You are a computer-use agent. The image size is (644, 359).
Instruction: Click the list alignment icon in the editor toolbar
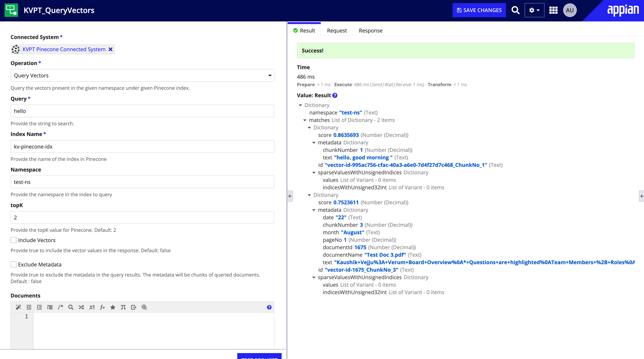coord(50,307)
